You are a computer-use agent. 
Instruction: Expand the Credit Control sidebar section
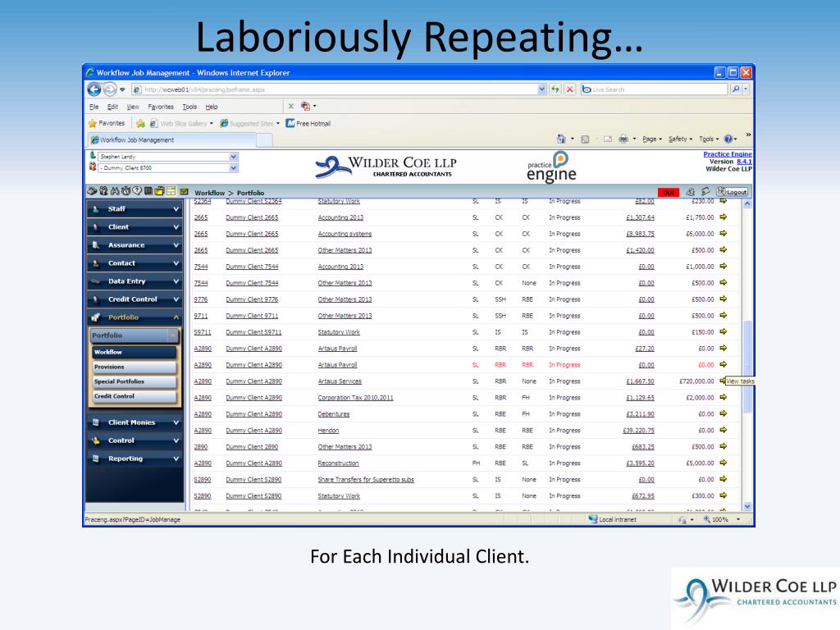point(135,299)
